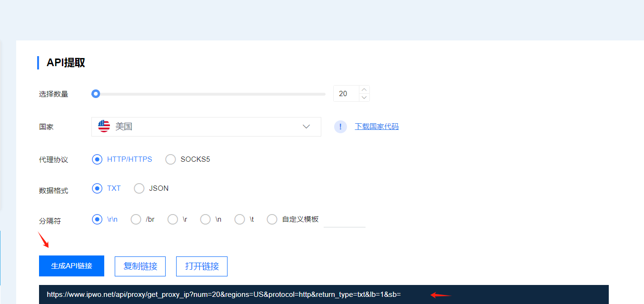
Task: Click the 国家 label
Action: click(46, 127)
